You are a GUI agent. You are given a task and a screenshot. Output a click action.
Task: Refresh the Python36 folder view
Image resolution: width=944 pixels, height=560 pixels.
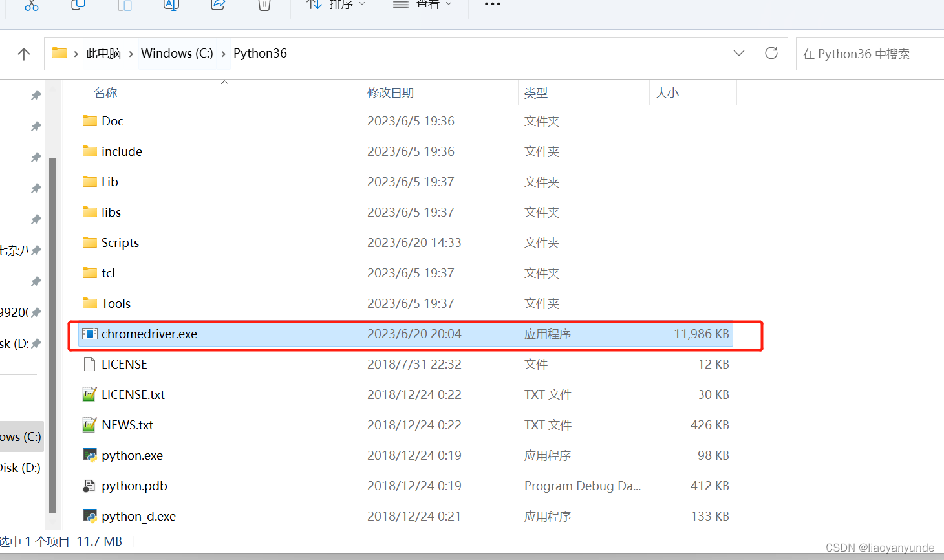coord(771,53)
